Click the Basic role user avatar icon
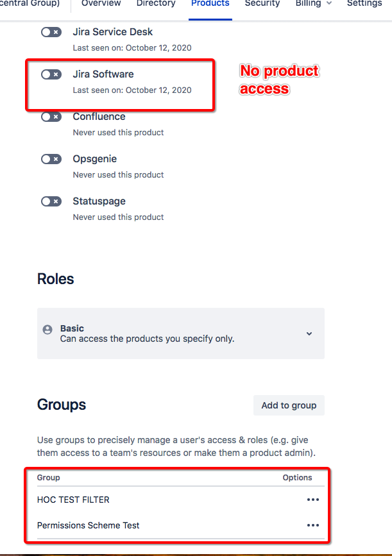392x556 pixels. [47, 330]
